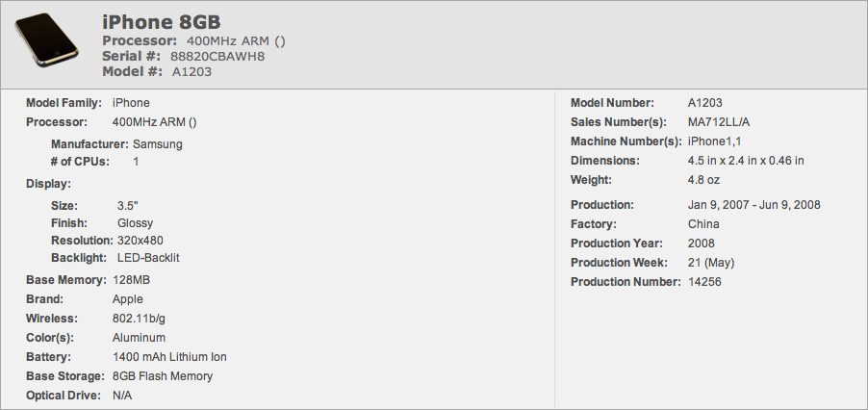The height and width of the screenshot is (410, 868).
Task: Click the Production Week: label
Action: [619, 263]
